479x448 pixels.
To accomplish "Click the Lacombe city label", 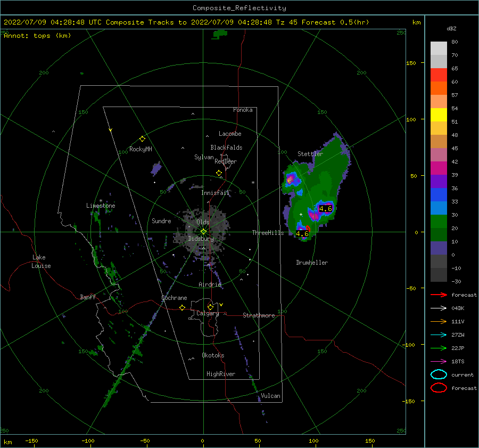I will pos(230,134).
